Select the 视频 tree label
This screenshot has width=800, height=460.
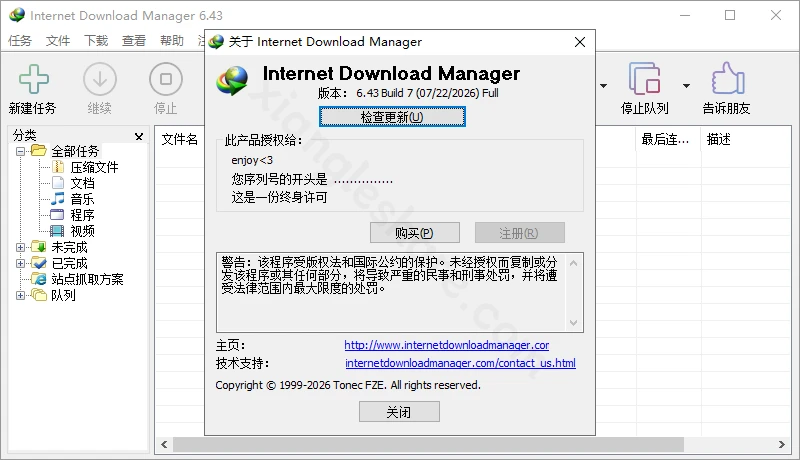click(x=83, y=231)
